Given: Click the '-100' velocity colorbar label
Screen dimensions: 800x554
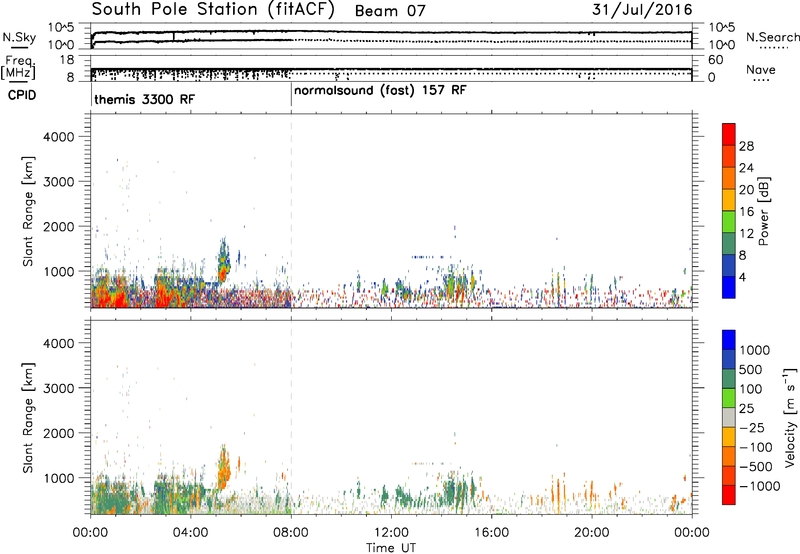Looking at the screenshot, I should click(x=755, y=447).
